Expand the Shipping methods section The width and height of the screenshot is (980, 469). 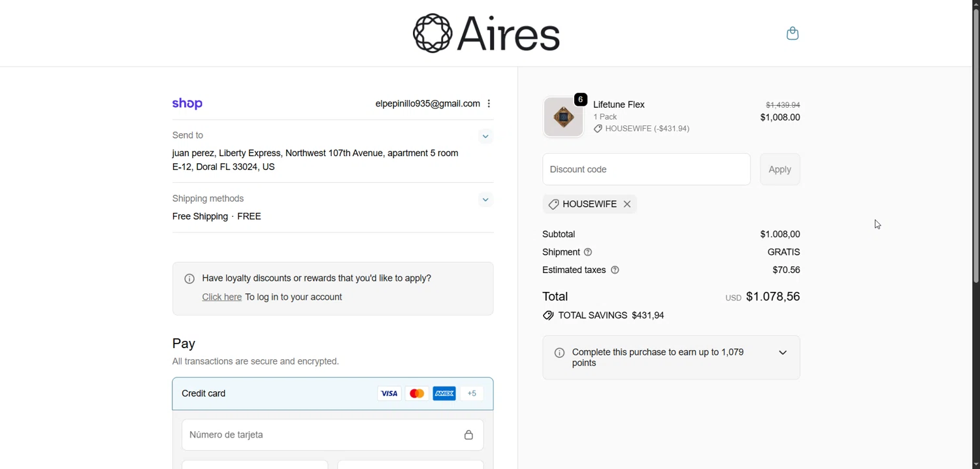[485, 200]
